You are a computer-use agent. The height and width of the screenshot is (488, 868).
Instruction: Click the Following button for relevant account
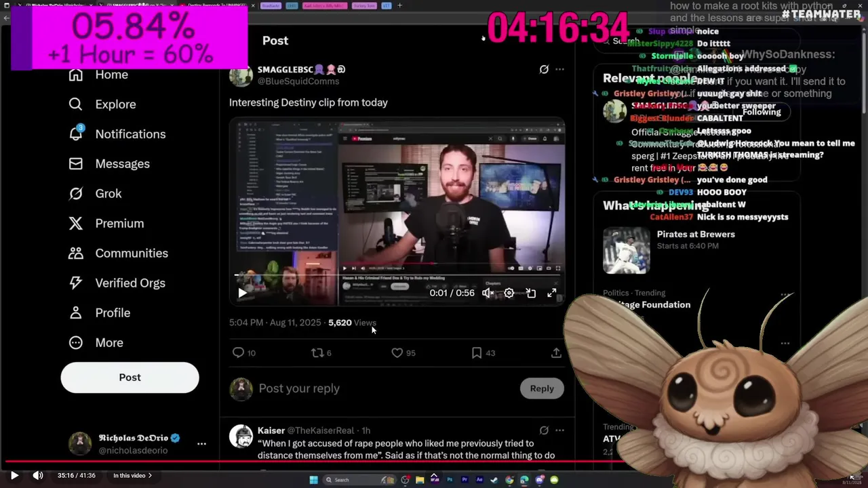762,112
